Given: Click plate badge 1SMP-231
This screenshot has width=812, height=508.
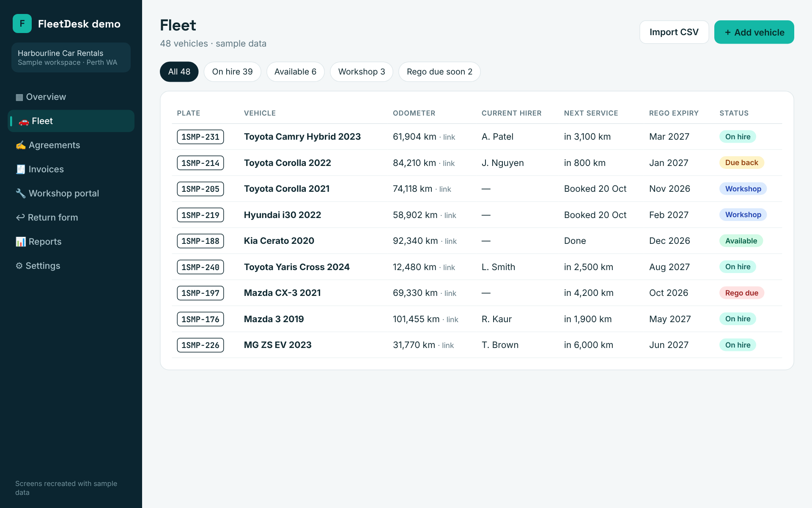Looking at the screenshot, I should [200, 137].
